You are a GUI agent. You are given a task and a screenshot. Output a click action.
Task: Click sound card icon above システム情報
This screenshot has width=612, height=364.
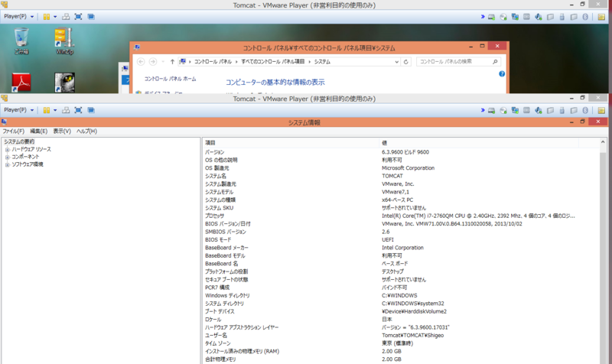pyautogui.click(x=539, y=110)
